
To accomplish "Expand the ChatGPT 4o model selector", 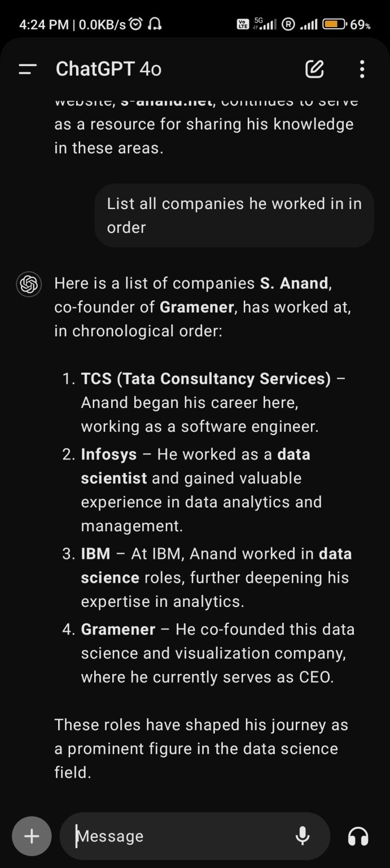I will (108, 69).
